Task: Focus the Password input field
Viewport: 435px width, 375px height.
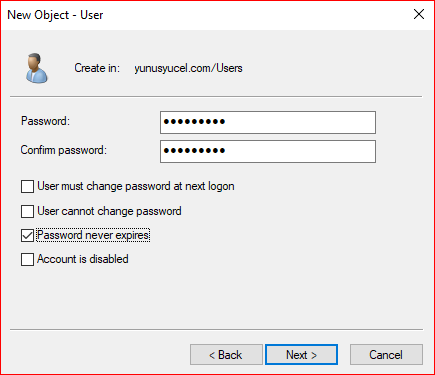Action: [x=268, y=122]
